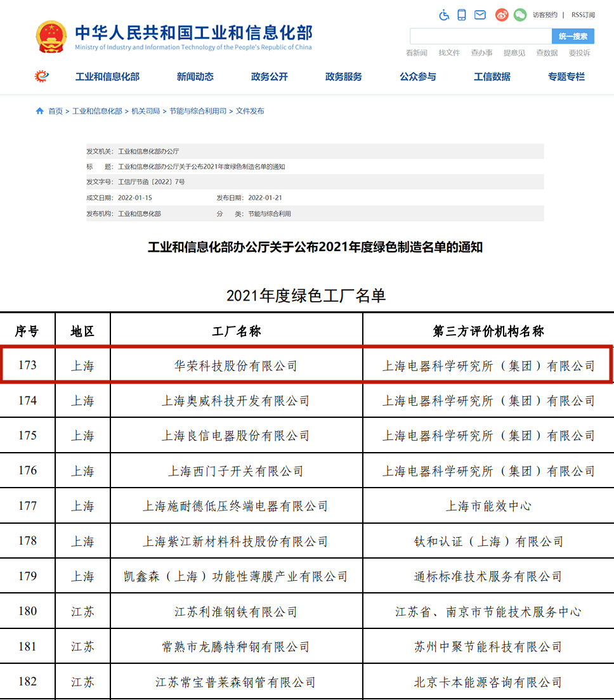614x700 pixels.
Task: Click the 常熟市龙腾特种钢有限公司 cell
Action: pyautogui.click(x=236, y=647)
